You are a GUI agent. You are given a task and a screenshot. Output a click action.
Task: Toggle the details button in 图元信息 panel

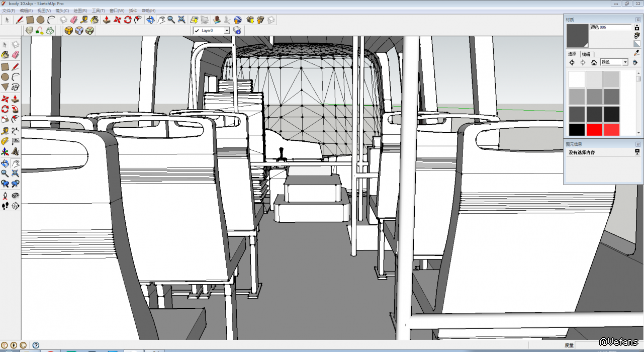pyautogui.click(x=637, y=152)
